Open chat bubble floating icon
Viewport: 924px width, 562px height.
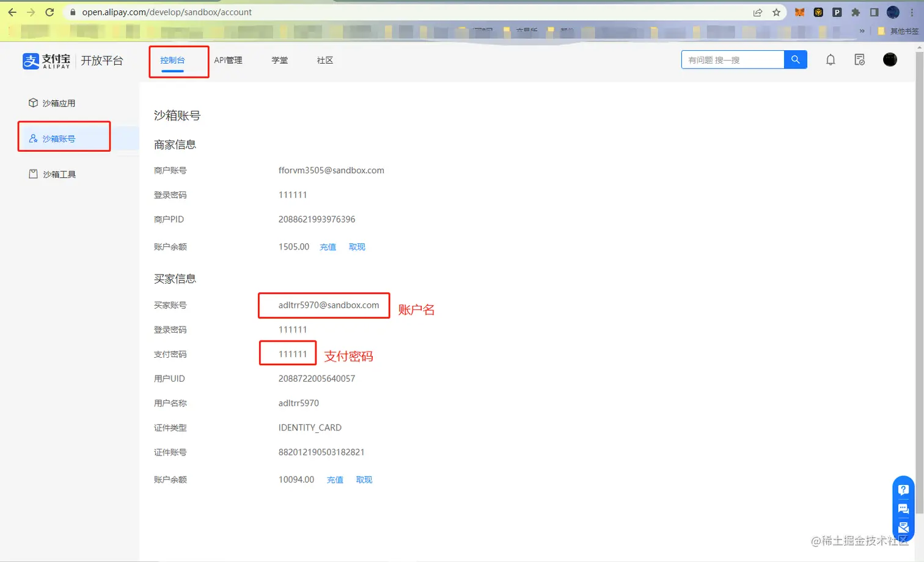pyautogui.click(x=903, y=509)
